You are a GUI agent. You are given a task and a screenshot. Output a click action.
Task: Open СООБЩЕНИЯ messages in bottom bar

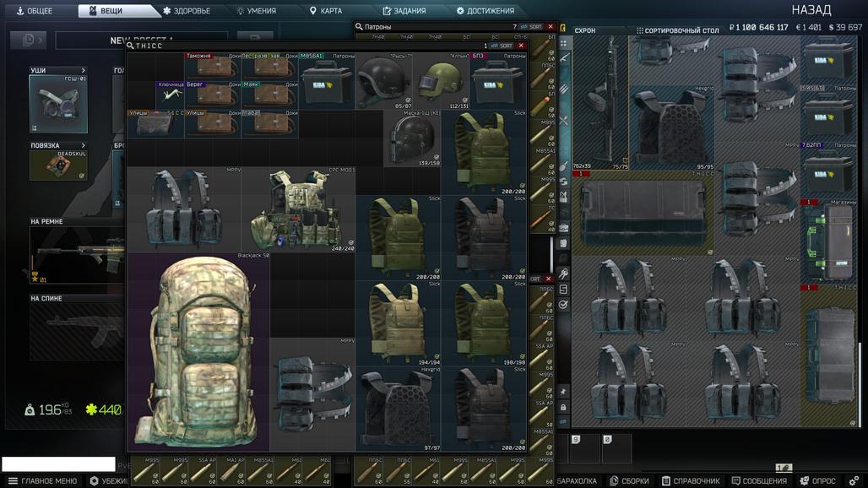(x=758, y=481)
